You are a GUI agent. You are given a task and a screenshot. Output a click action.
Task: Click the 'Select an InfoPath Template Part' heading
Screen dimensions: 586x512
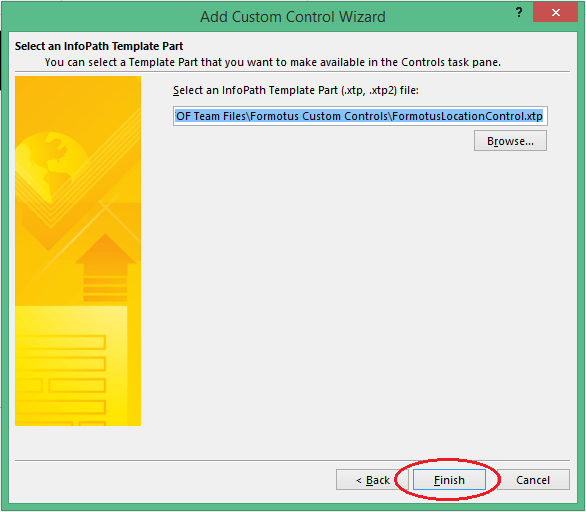(99, 46)
